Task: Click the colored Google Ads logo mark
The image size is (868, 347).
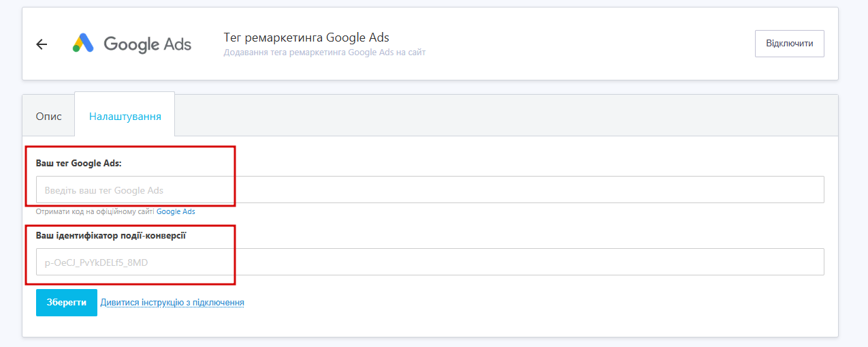Action: 83,44
